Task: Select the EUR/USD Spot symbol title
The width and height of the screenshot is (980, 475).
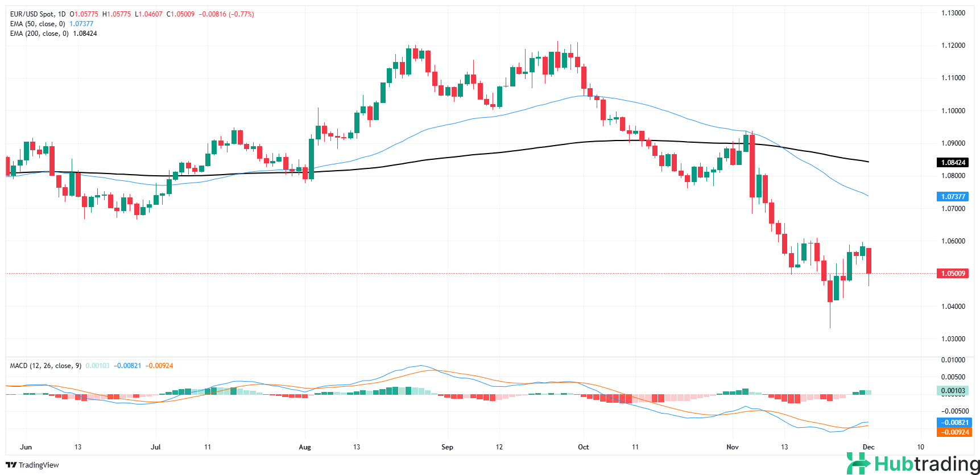Action: 32,14
